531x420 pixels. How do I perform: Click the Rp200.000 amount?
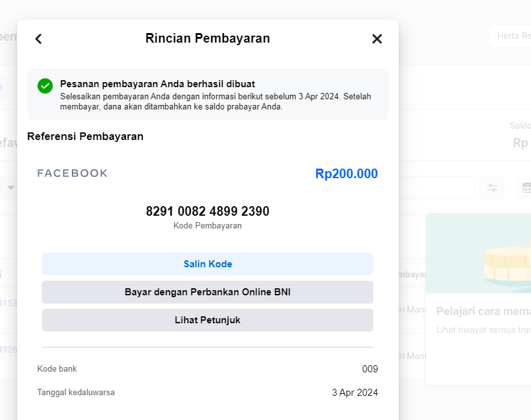[x=346, y=174]
